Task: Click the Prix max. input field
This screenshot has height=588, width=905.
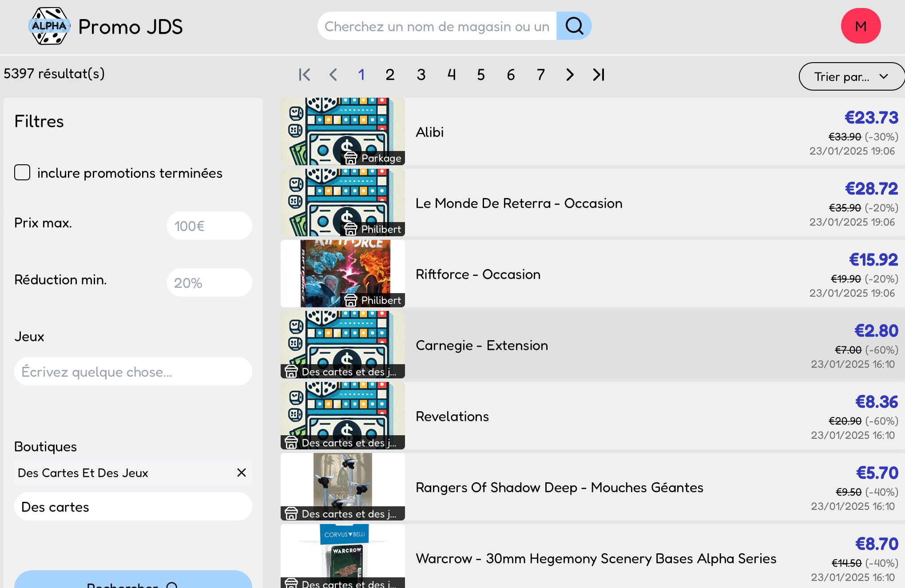Action: tap(210, 226)
